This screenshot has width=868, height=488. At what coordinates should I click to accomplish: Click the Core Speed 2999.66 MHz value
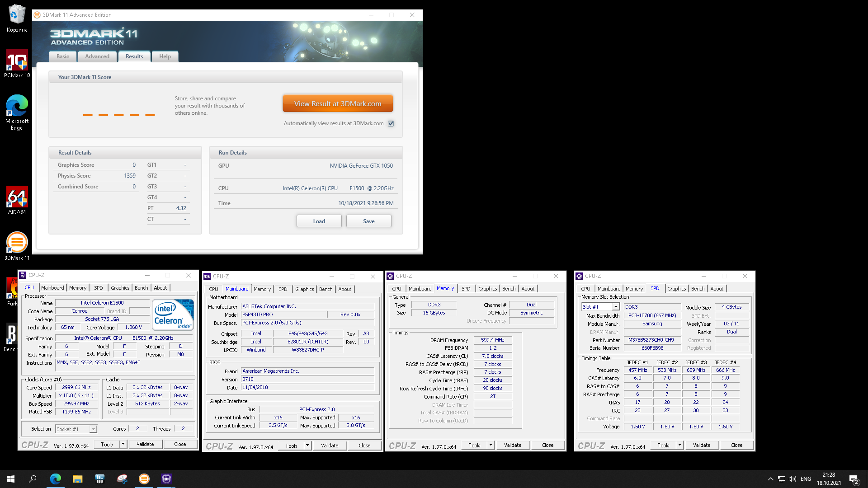[x=76, y=387]
